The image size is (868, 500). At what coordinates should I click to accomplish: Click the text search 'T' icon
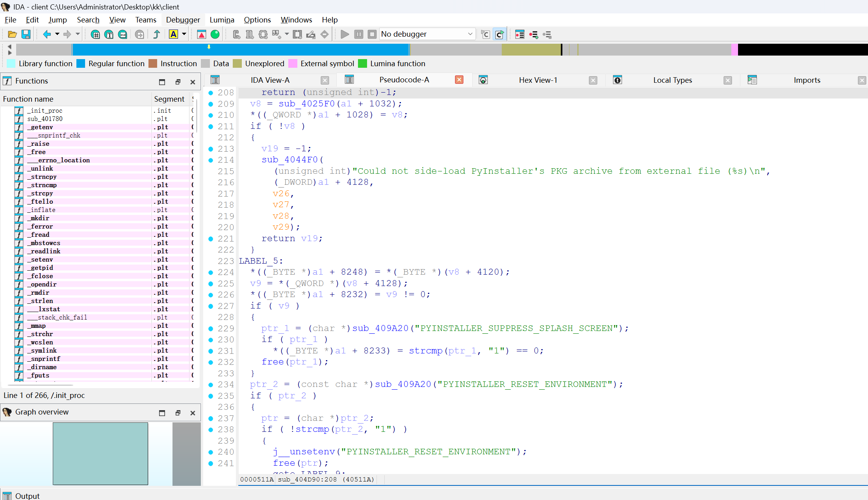(x=109, y=34)
